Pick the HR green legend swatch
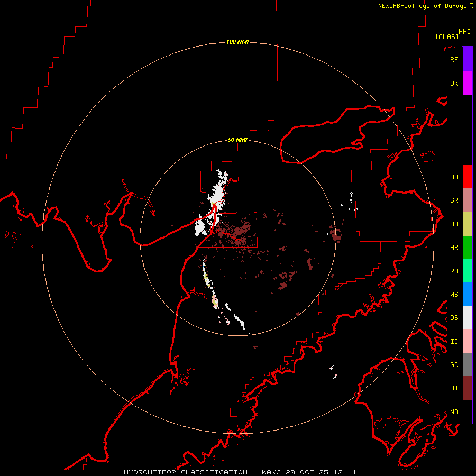The image size is (476, 476). pyautogui.click(x=467, y=248)
